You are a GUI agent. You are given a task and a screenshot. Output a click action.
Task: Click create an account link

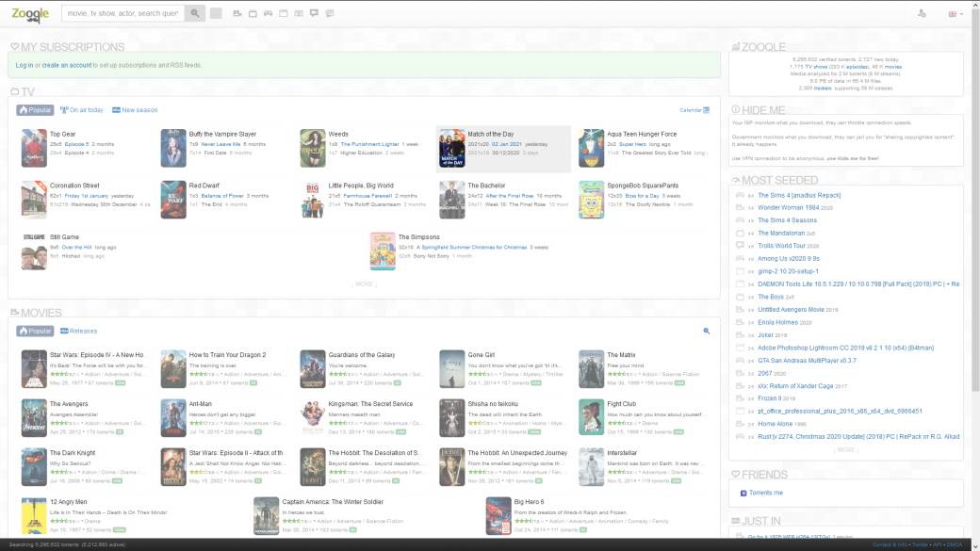coord(67,65)
